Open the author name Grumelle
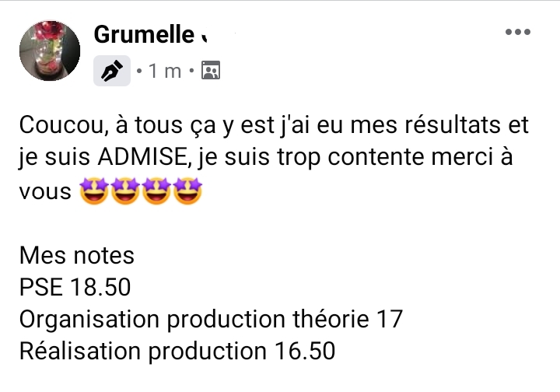Viewport: 560px width, 392px height. [143, 35]
